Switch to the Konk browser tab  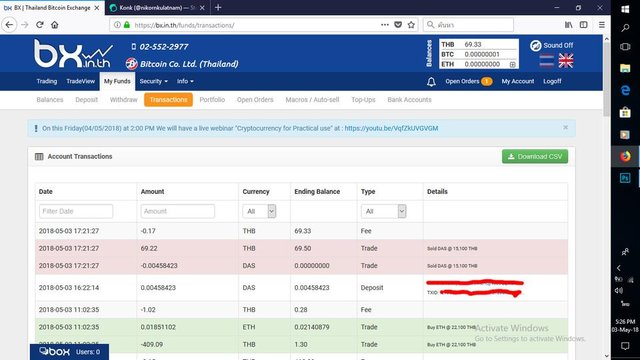coord(156,8)
